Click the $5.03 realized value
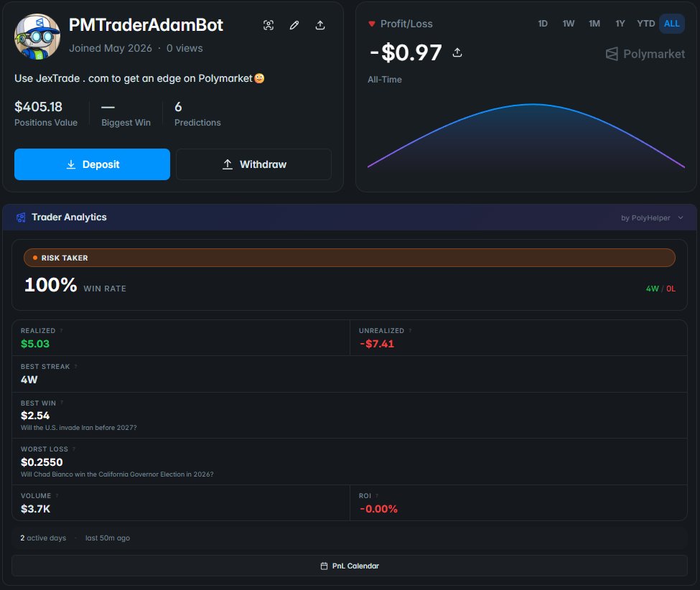The height and width of the screenshot is (590, 700). tap(35, 344)
